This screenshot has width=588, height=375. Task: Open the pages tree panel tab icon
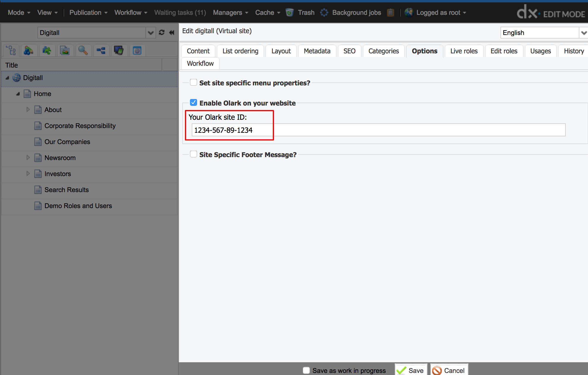[x=11, y=50]
